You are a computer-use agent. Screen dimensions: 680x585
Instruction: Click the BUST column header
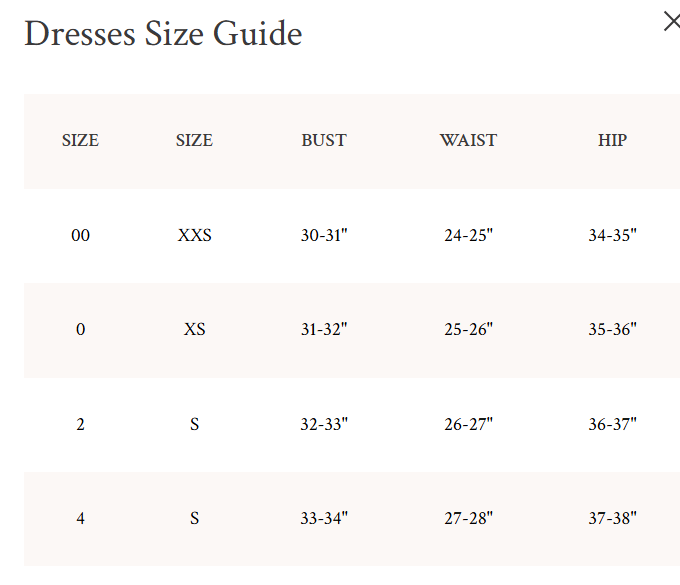point(324,141)
